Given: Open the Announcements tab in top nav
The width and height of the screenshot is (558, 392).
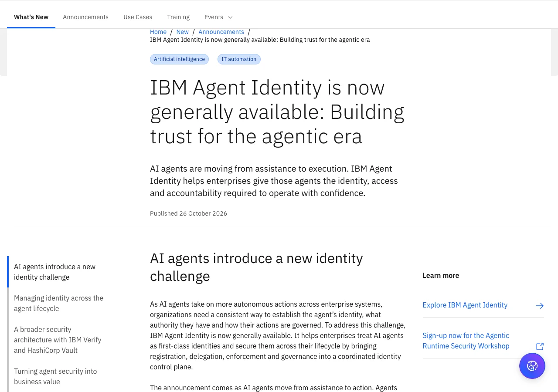Looking at the screenshot, I should (85, 17).
